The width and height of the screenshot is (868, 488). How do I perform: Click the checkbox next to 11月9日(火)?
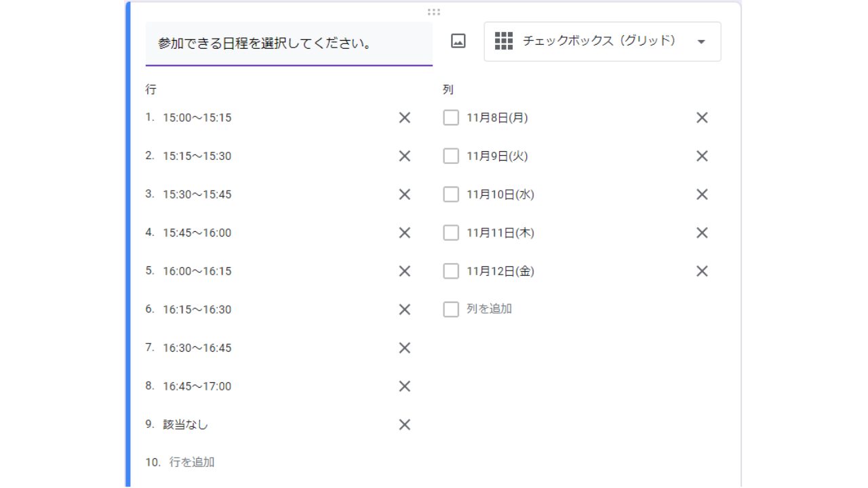coord(451,157)
